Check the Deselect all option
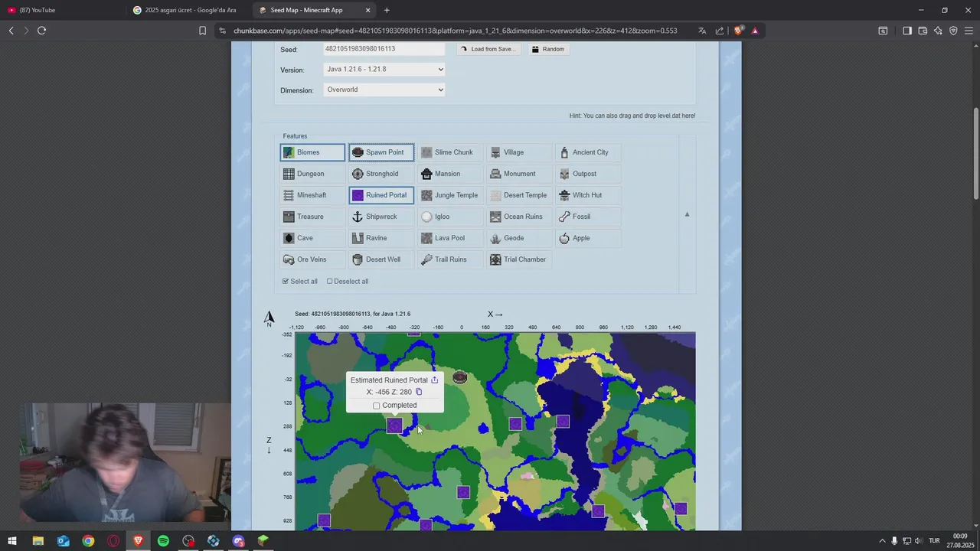This screenshot has width=980, height=551. 348,282
